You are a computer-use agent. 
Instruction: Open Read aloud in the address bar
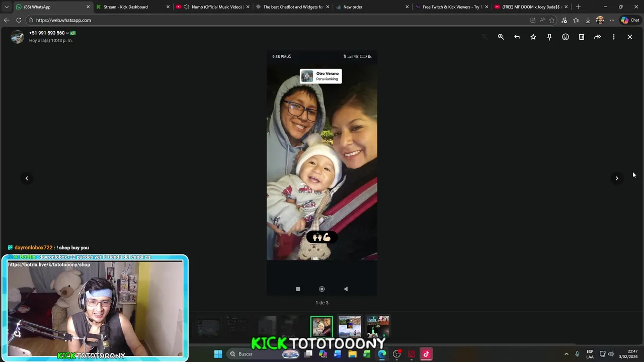click(x=542, y=20)
